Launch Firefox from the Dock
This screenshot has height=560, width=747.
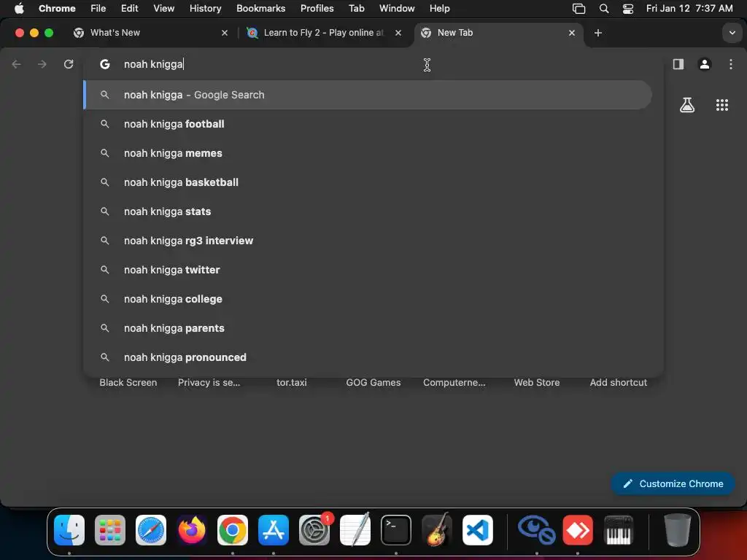[x=192, y=530]
